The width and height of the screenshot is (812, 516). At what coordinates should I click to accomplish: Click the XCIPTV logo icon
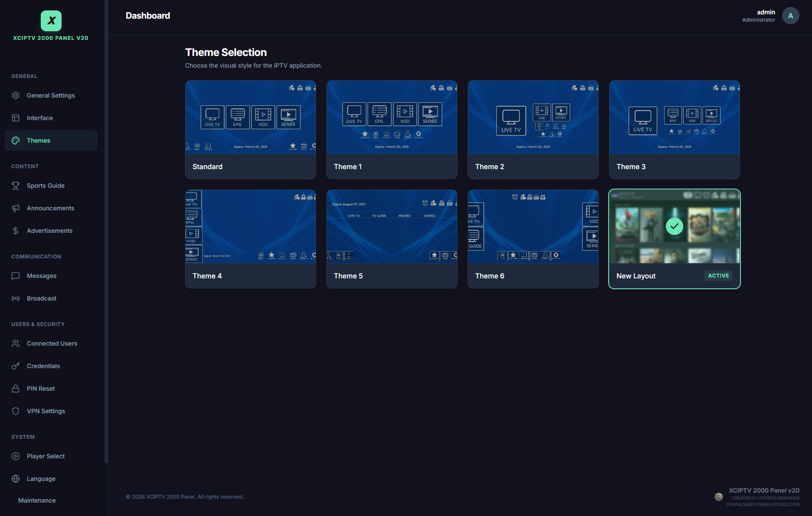[x=51, y=21]
